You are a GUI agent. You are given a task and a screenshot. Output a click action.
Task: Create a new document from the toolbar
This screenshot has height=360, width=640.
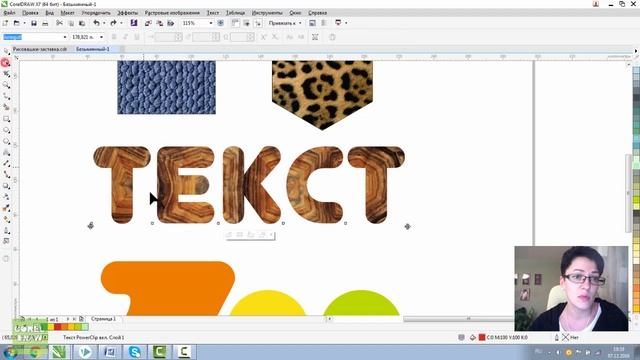6,23
